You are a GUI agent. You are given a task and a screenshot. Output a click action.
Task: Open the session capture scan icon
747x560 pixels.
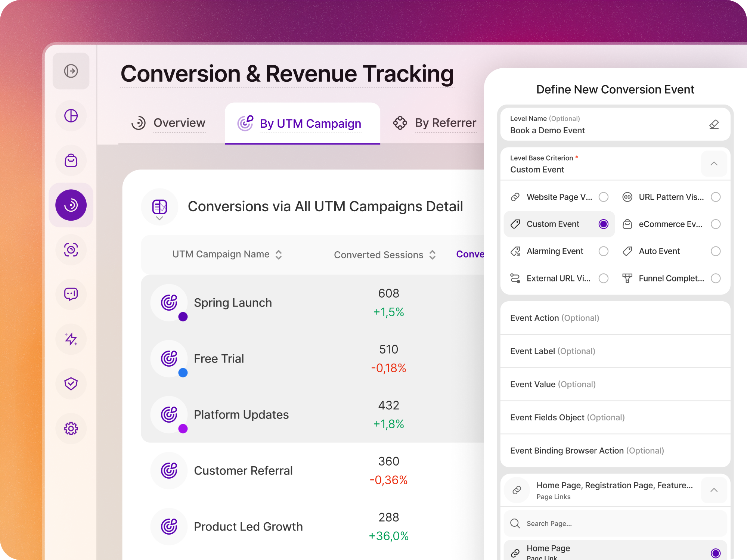coord(71,249)
